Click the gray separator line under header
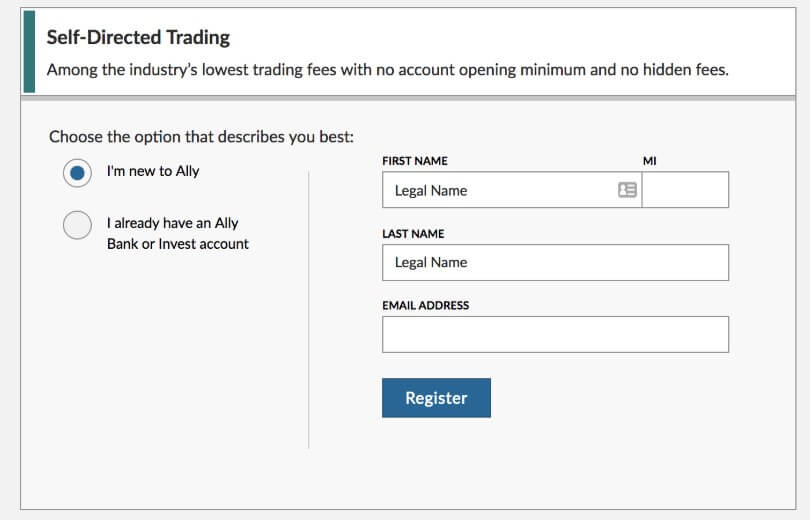Viewport: 810px width, 520px height. [408, 98]
